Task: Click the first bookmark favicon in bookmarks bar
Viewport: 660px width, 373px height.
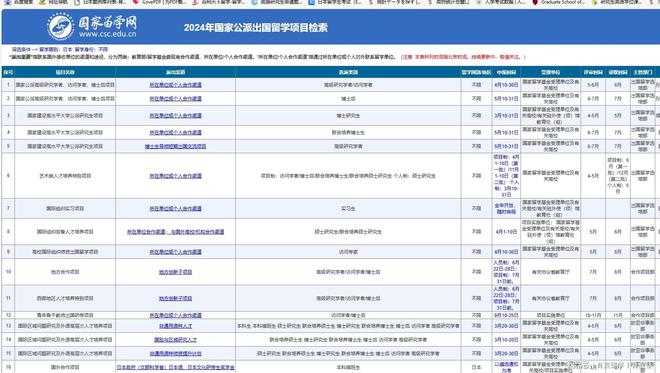Action: 7,3
